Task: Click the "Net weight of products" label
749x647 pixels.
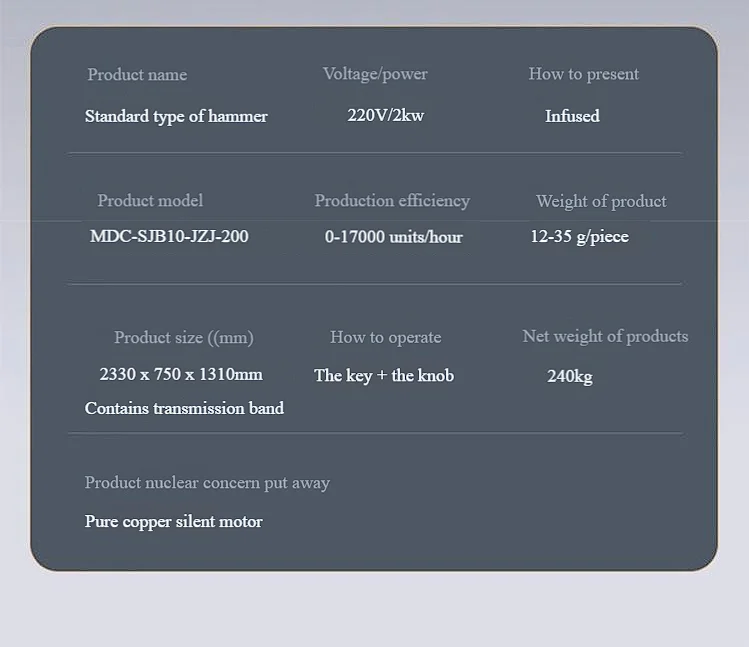Action: click(x=605, y=337)
